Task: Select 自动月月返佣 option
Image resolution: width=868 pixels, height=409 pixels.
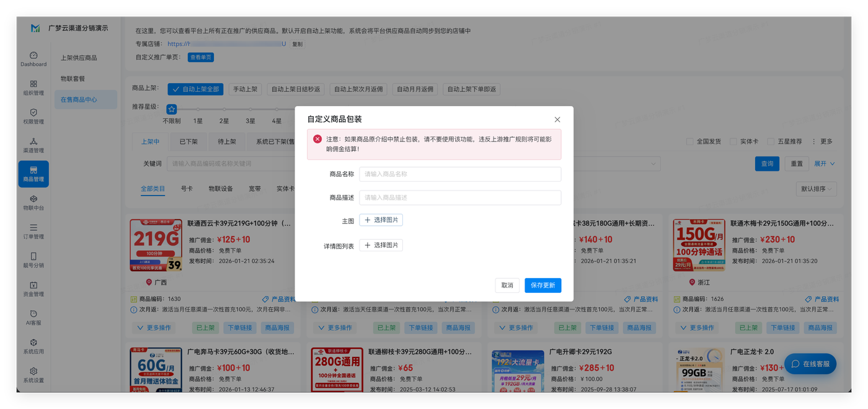Action: [415, 89]
